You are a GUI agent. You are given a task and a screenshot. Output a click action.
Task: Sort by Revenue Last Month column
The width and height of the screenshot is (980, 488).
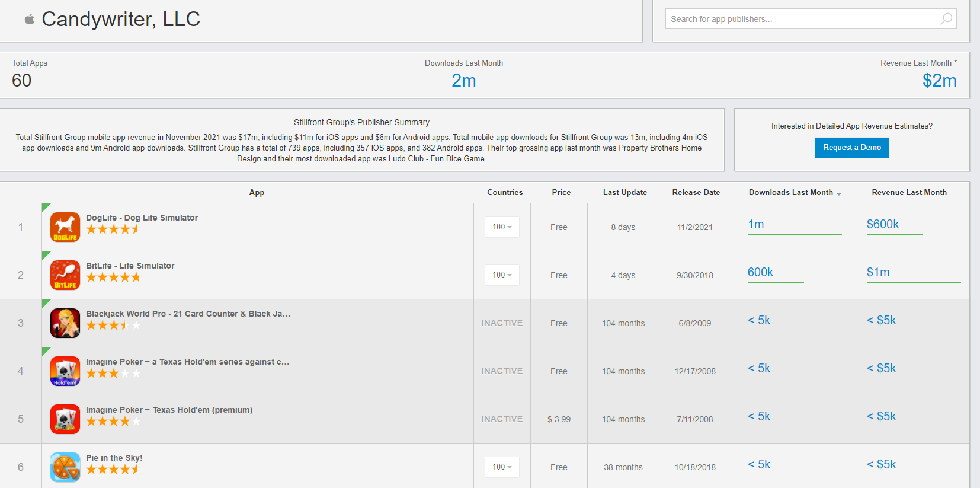[909, 193]
